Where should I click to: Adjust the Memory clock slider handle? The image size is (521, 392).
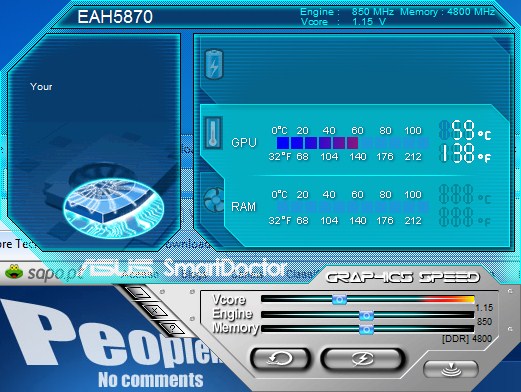click(x=366, y=330)
